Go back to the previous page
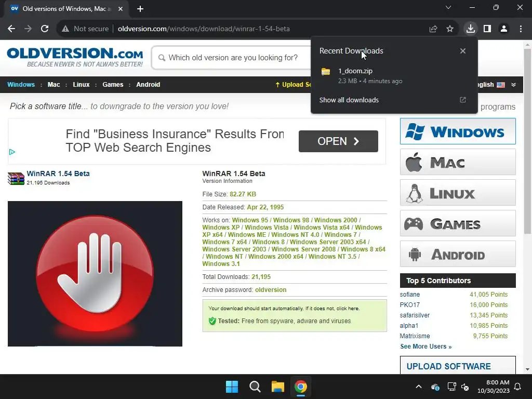The height and width of the screenshot is (399, 532). [11, 29]
